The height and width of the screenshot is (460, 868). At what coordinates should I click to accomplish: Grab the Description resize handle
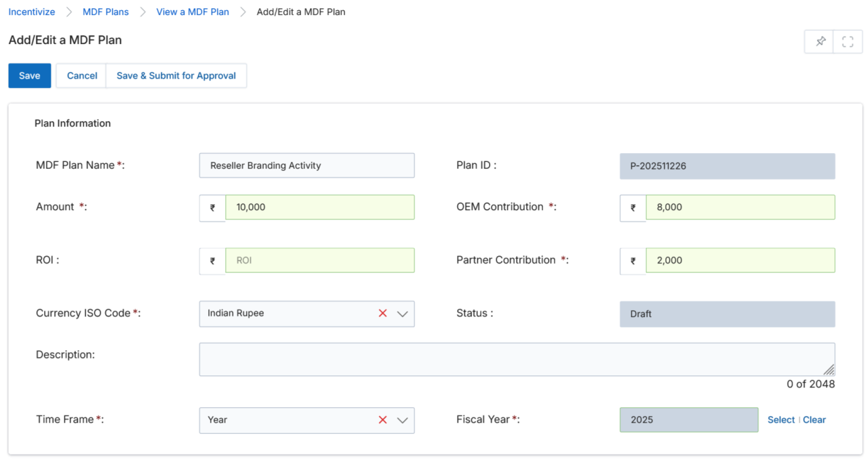pos(829,370)
